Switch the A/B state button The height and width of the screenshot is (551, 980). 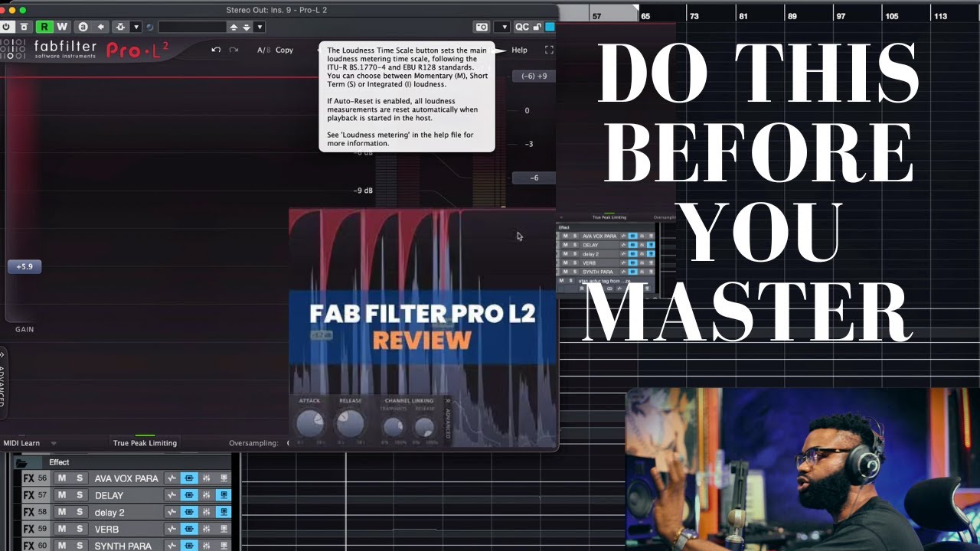[263, 50]
